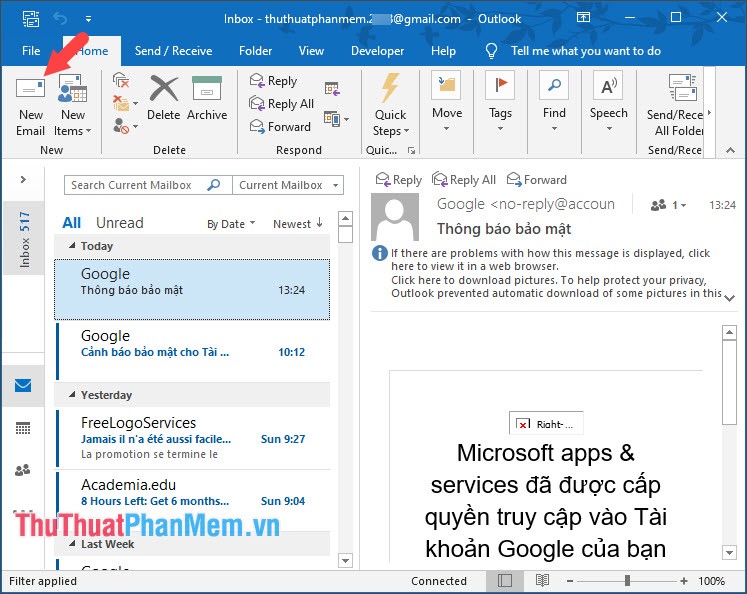
Task: Open the Academia.edu email
Action: [x=193, y=500]
